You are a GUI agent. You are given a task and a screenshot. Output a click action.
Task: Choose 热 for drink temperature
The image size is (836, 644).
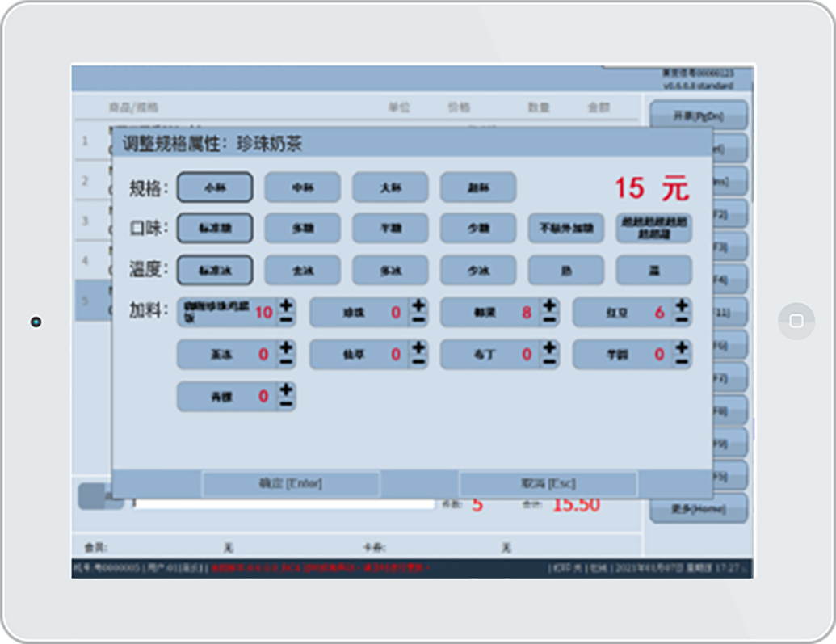coord(565,271)
